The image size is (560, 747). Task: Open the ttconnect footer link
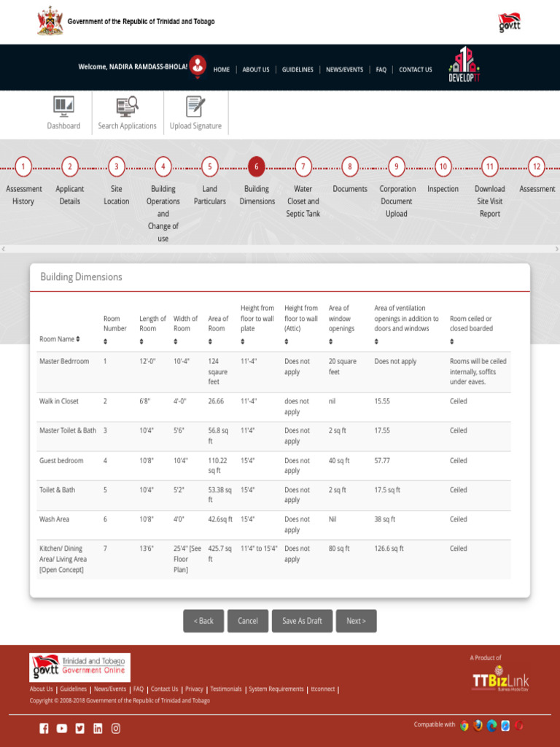coord(323,689)
